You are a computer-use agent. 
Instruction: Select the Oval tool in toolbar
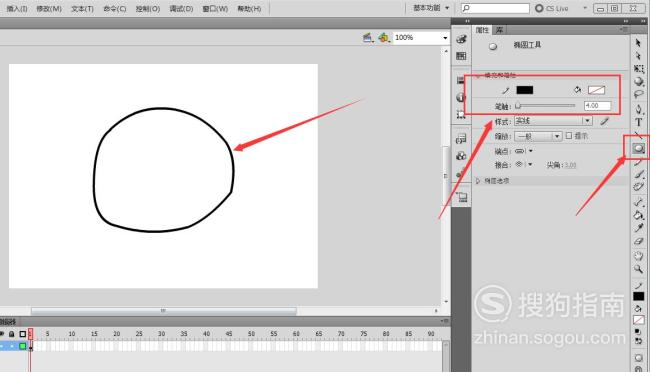coord(638,149)
